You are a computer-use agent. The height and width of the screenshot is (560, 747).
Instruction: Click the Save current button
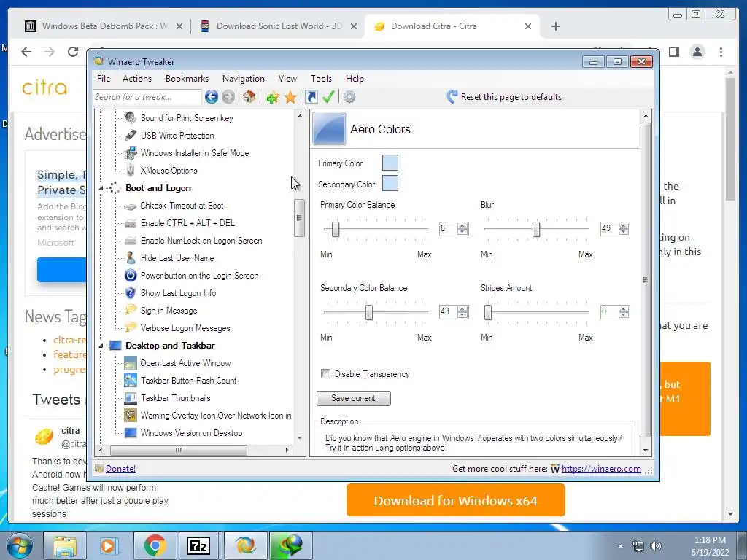point(354,399)
